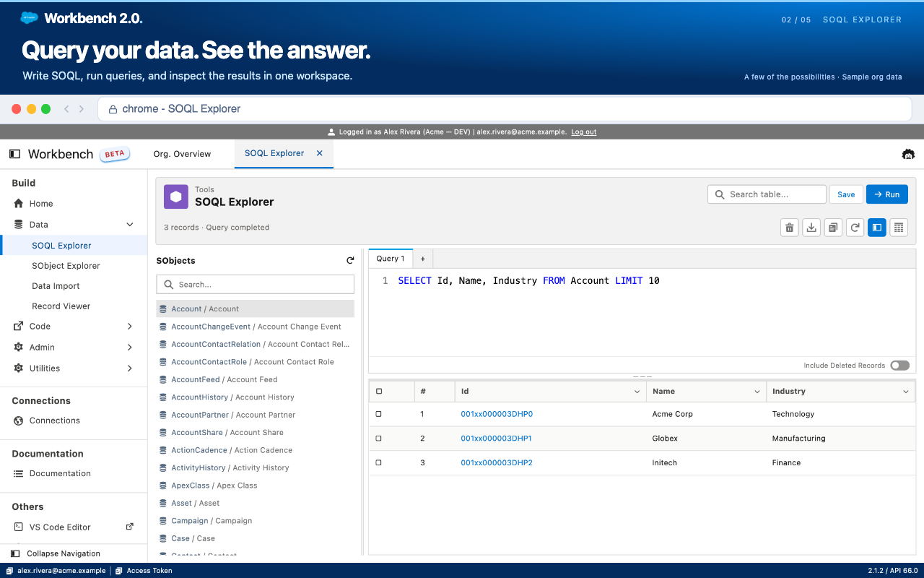The width and height of the screenshot is (924, 578).
Task: Open record link 001xx000003DHP0
Action: (497, 414)
